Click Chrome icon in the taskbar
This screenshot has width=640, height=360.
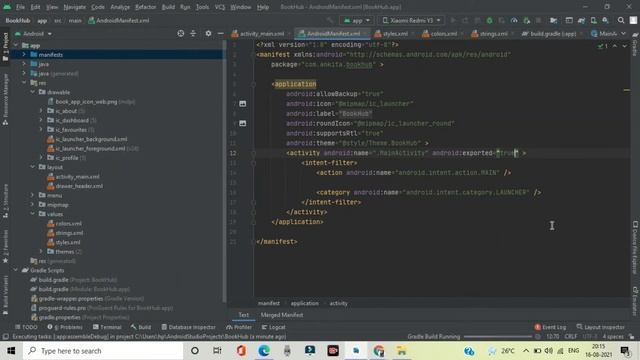[x=379, y=351]
